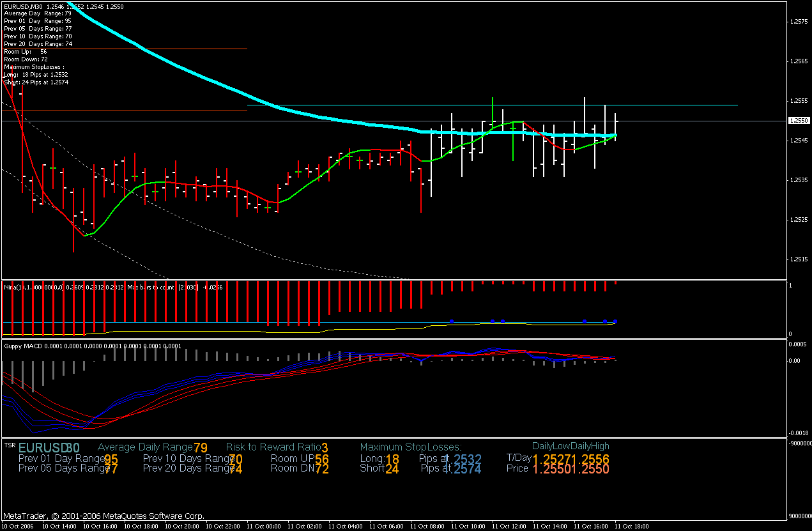Screen dimensions: 812x531
Task: Click the MetaTrader copyright text
Action: [103, 516]
